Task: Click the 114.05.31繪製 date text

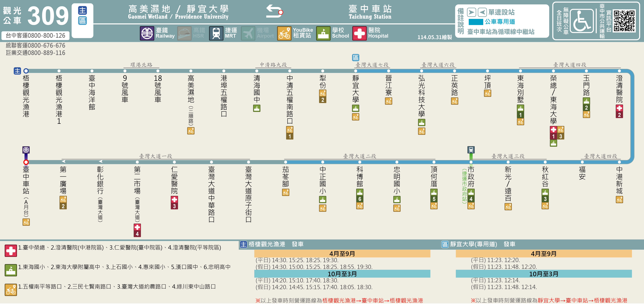Action: 435,37
